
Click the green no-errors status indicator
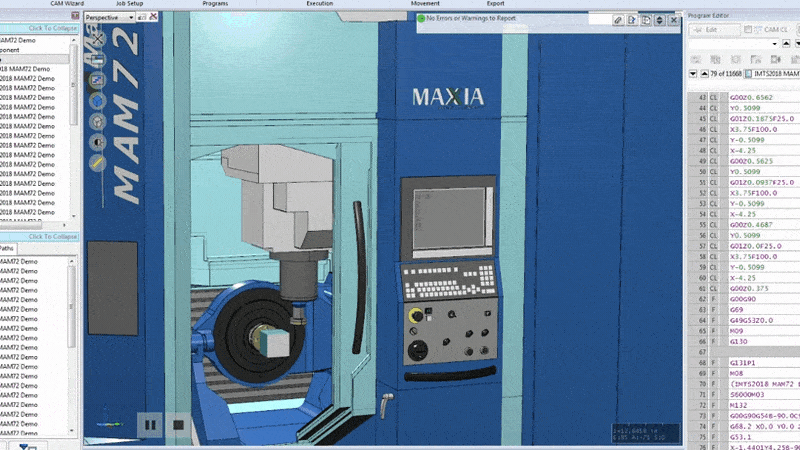click(421, 18)
